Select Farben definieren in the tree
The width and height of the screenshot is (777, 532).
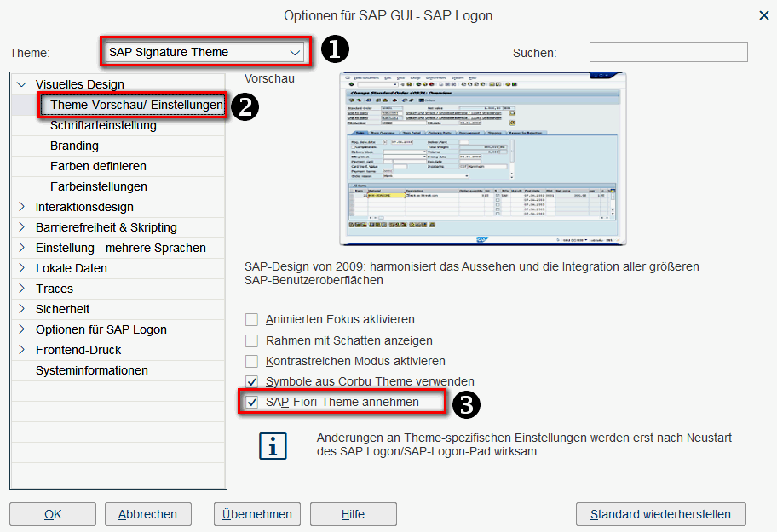coord(98,166)
